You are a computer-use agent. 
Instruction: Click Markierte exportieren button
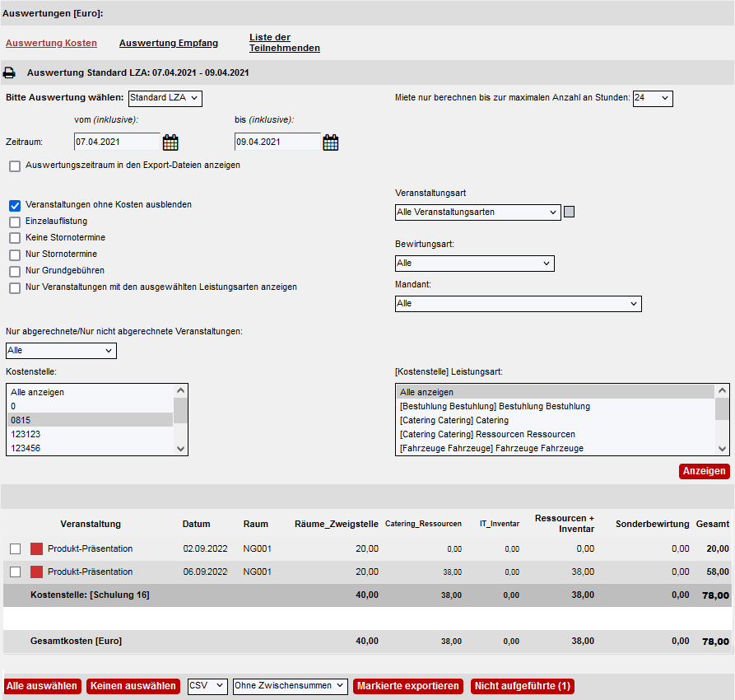407,686
